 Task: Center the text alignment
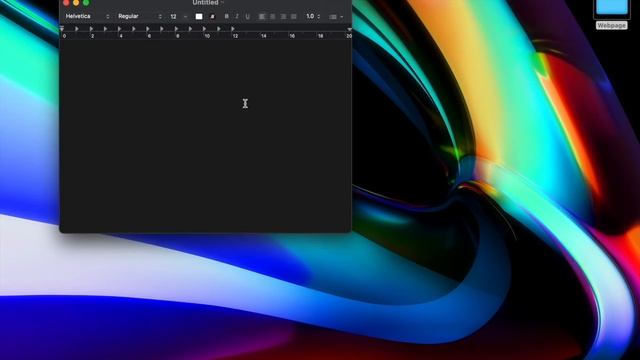[x=273, y=16]
